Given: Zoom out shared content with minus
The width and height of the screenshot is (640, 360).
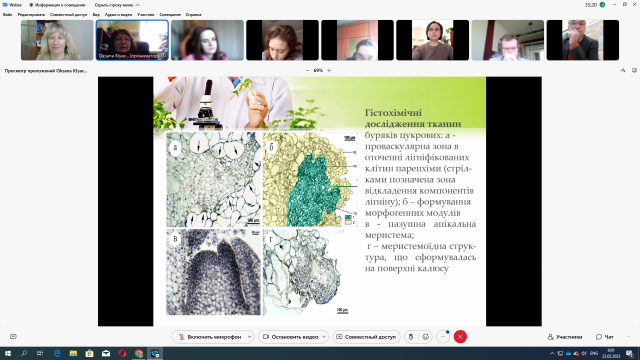Looking at the screenshot, I should [x=307, y=71].
